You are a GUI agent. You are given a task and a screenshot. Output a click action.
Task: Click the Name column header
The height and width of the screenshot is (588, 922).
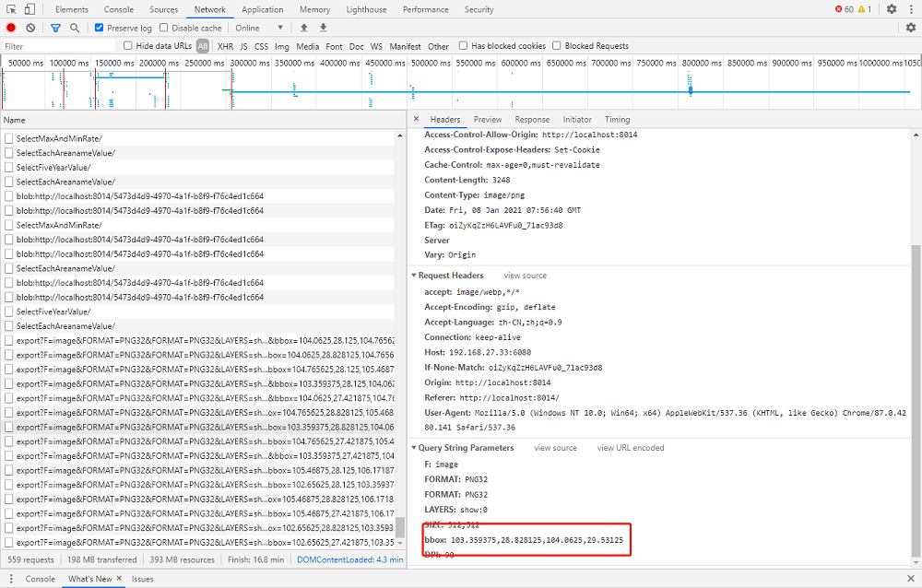tap(203, 120)
